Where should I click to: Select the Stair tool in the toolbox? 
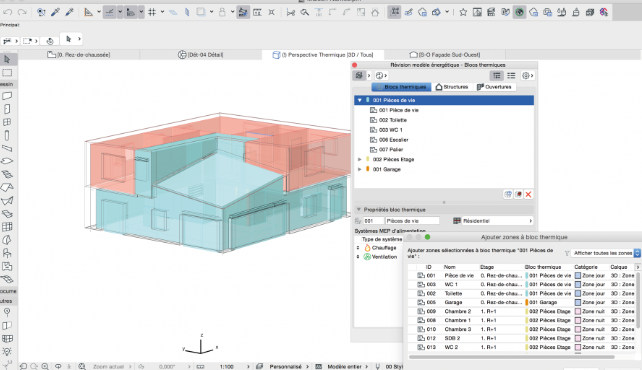[7, 174]
